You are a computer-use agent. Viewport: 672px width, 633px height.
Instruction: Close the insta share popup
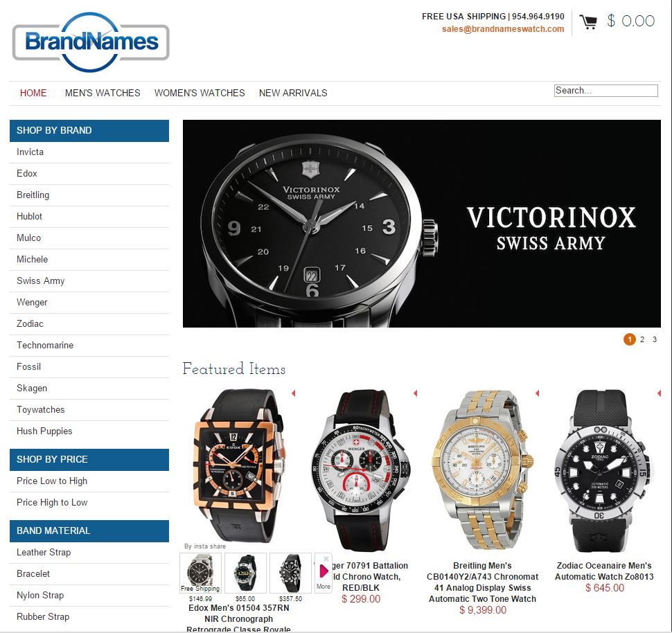click(x=326, y=558)
